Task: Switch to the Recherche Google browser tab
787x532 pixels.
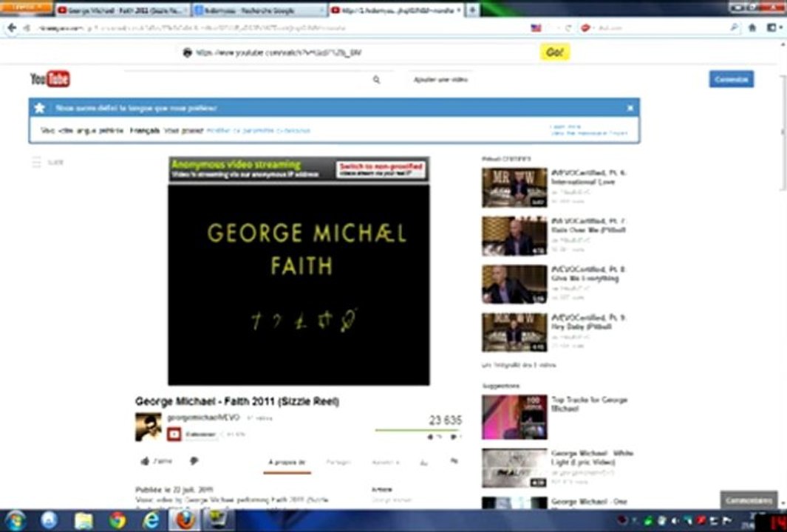Action: pyautogui.click(x=259, y=10)
